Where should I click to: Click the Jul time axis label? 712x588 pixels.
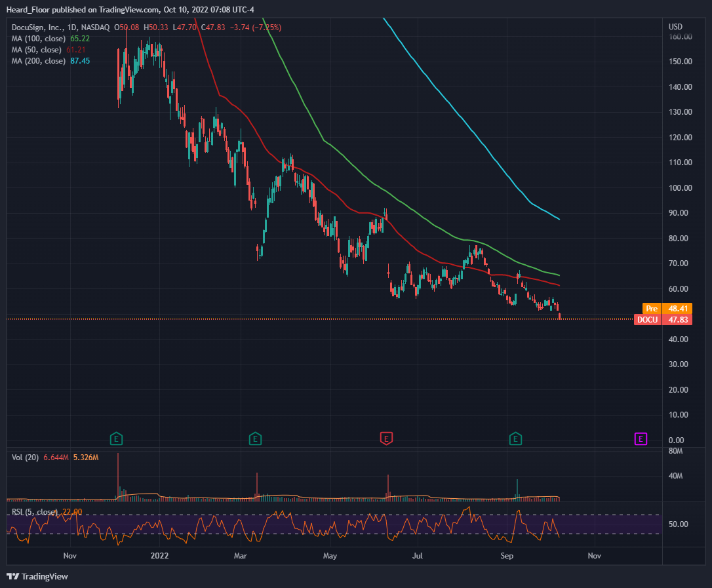click(x=418, y=556)
